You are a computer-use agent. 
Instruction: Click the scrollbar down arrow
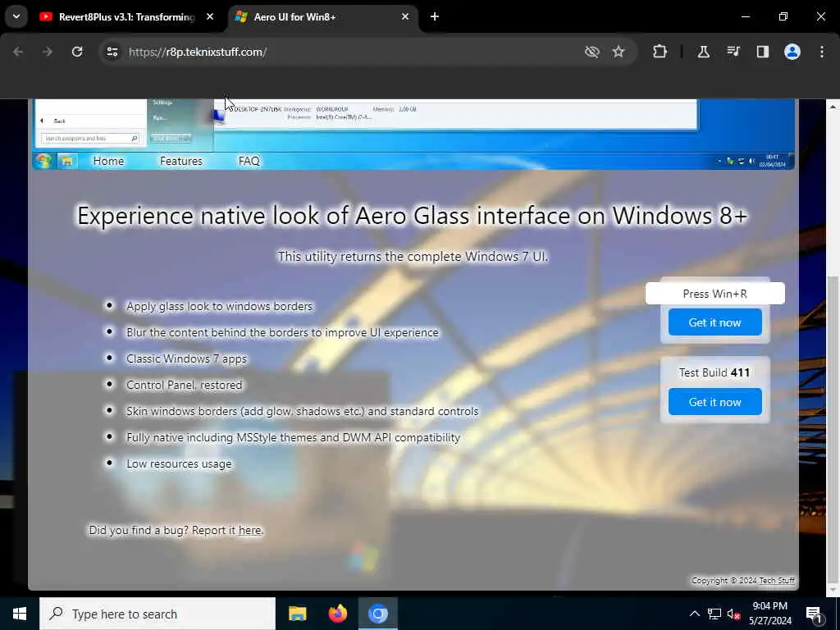pyautogui.click(x=833, y=591)
